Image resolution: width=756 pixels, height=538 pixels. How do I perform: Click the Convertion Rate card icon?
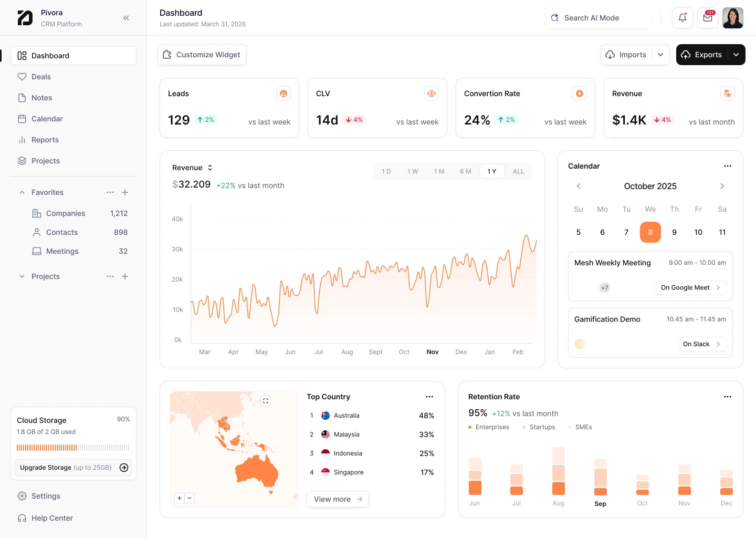[x=580, y=94]
